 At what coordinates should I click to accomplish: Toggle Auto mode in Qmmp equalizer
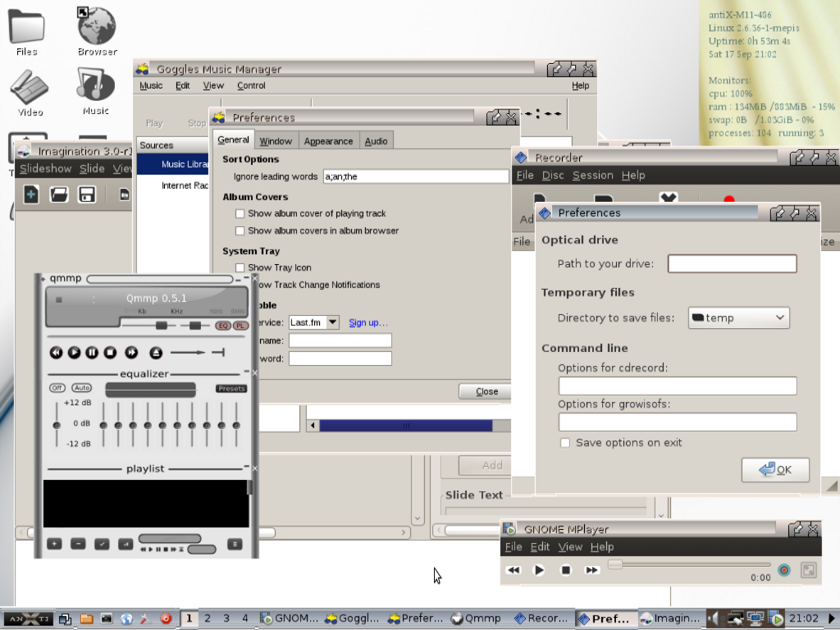pyautogui.click(x=81, y=388)
